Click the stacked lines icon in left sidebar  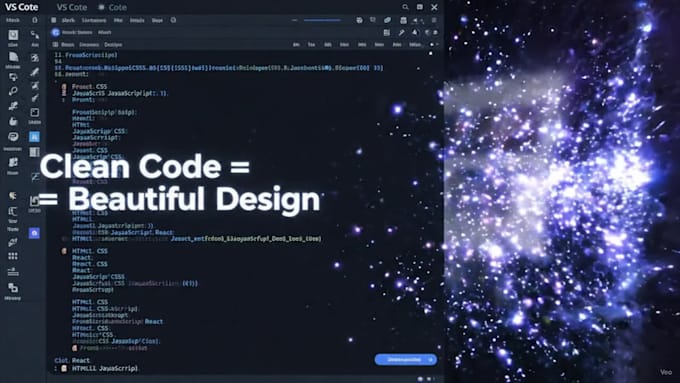13,272
